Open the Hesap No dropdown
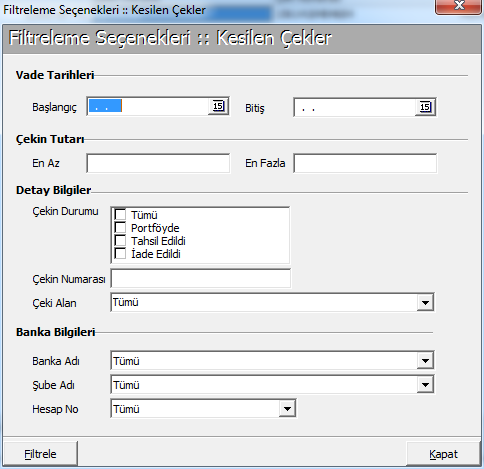Screen dimensions: 484x469 [287, 409]
